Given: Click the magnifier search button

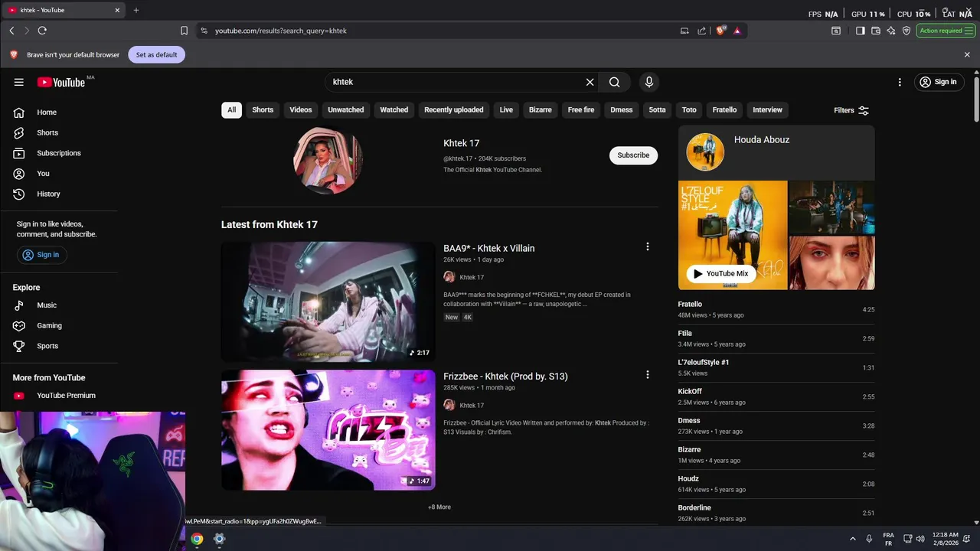Looking at the screenshot, I should click(x=615, y=82).
